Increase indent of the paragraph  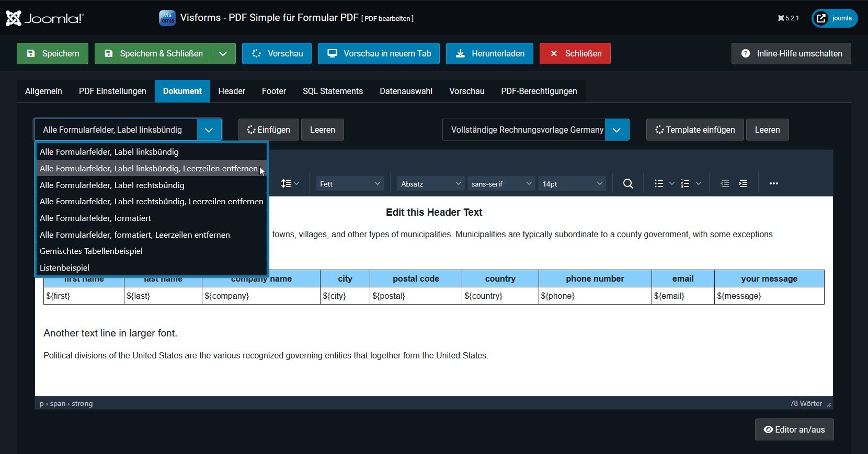[x=743, y=183]
